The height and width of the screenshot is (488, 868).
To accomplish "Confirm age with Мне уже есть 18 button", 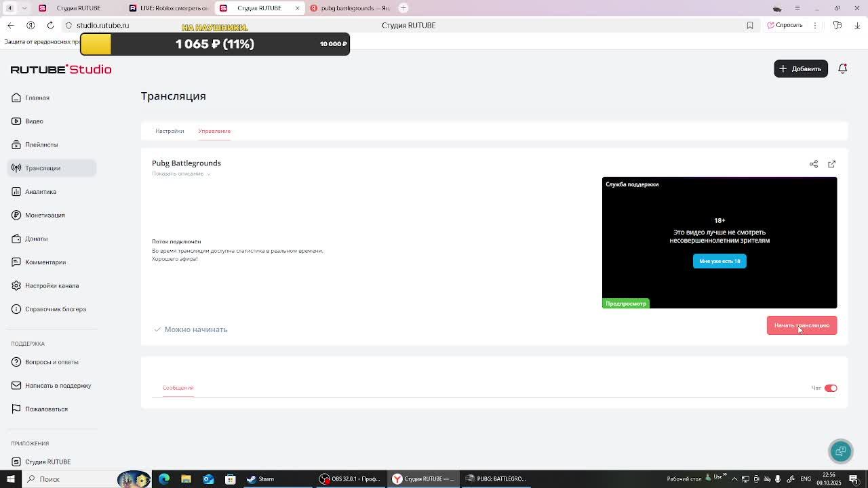I will 719,261.
